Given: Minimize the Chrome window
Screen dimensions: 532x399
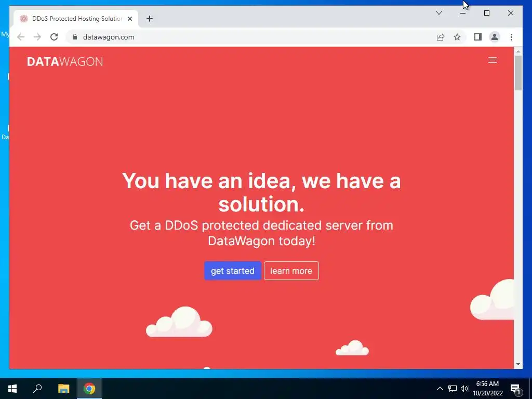Looking at the screenshot, I should [x=463, y=13].
